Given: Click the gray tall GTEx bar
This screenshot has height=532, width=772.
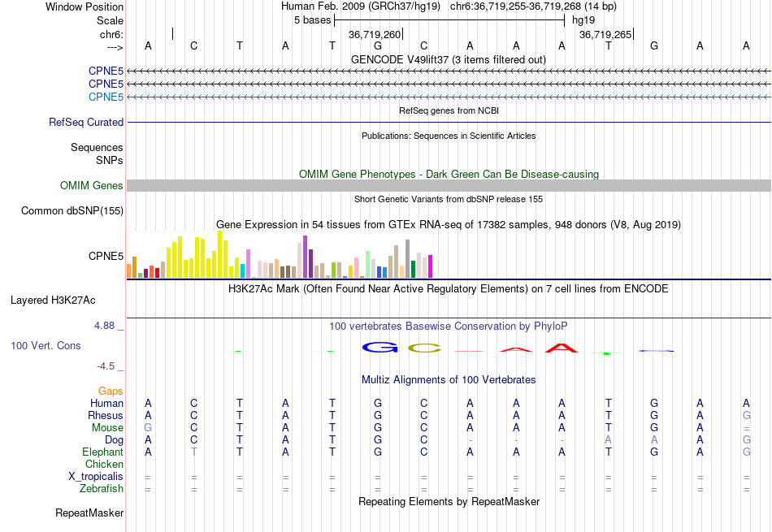Looking at the screenshot, I should [408, 259].
